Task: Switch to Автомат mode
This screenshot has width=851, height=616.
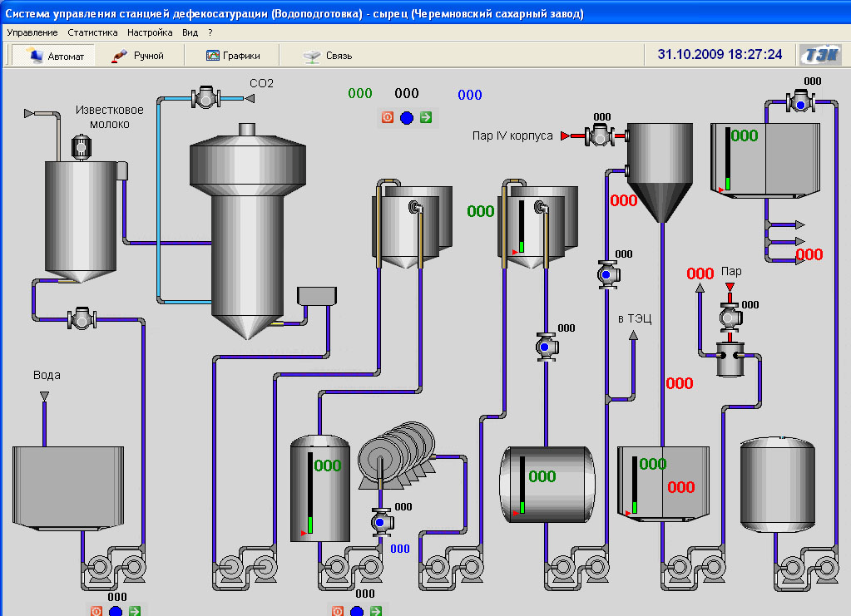Action: 55,56
